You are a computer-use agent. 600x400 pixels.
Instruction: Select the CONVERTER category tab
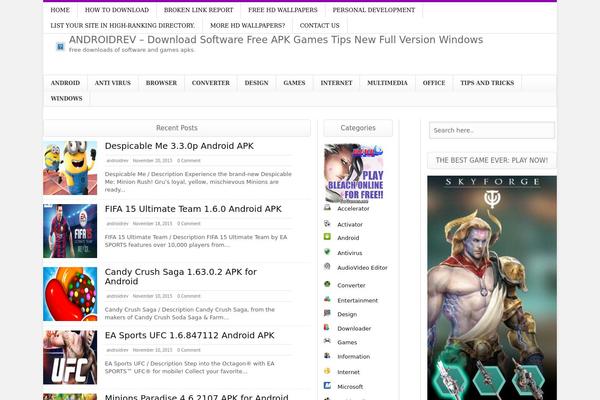[211, 83]
